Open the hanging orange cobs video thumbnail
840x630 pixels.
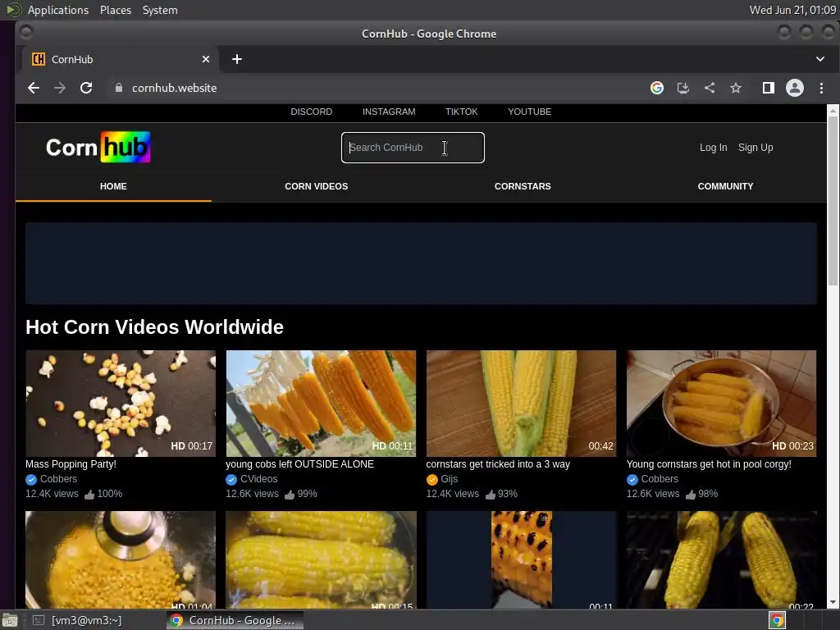[321, 404]
